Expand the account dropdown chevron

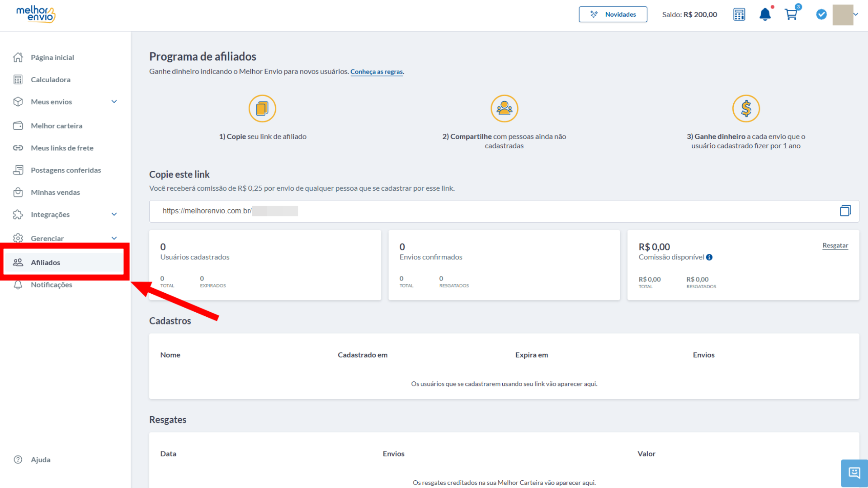click(856, 14)
